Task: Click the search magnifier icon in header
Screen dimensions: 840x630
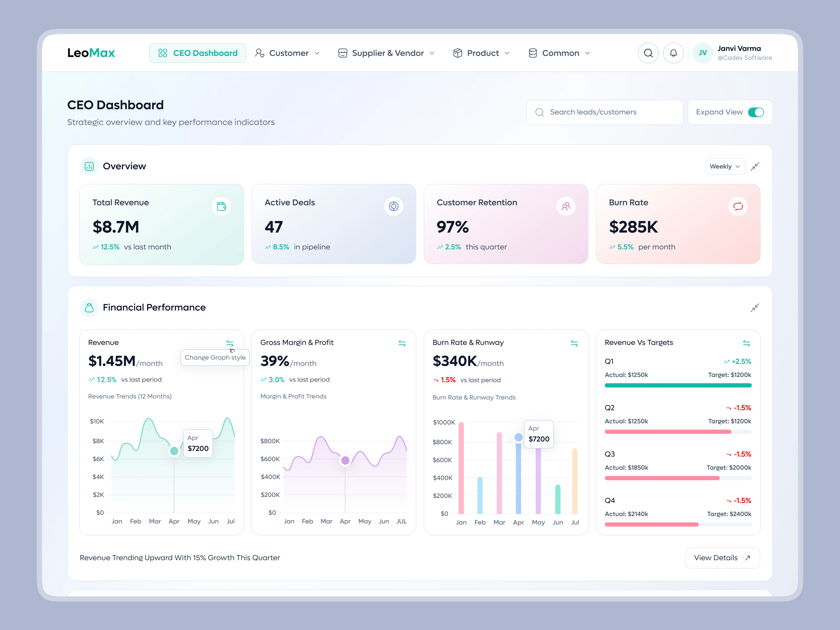Action: [648, 53]
